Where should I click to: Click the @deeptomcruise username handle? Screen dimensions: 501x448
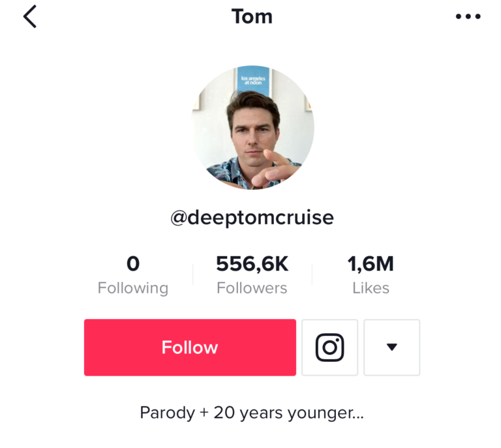(252, 218)
